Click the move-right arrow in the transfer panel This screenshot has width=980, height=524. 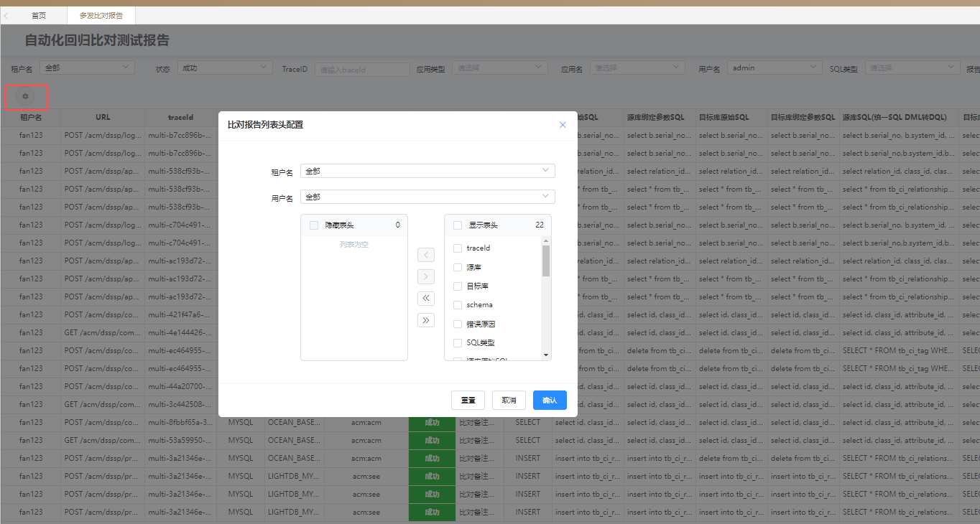[426, 276]
